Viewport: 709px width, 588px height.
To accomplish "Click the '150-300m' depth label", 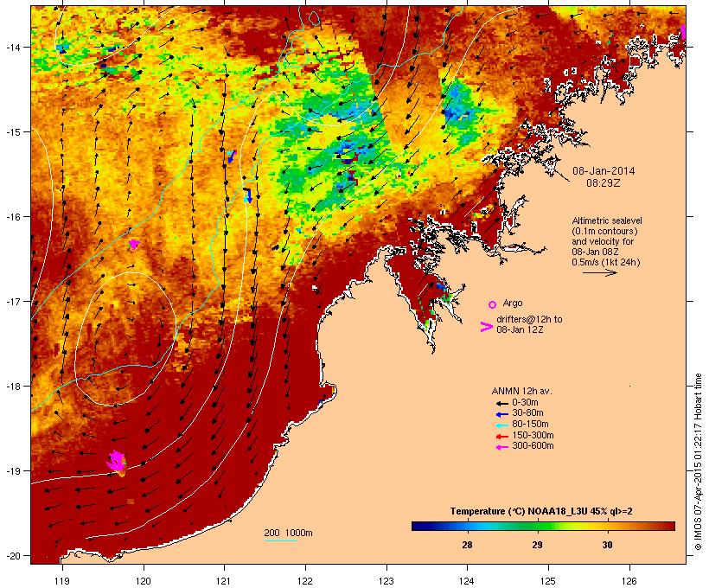I will [533, 435].
